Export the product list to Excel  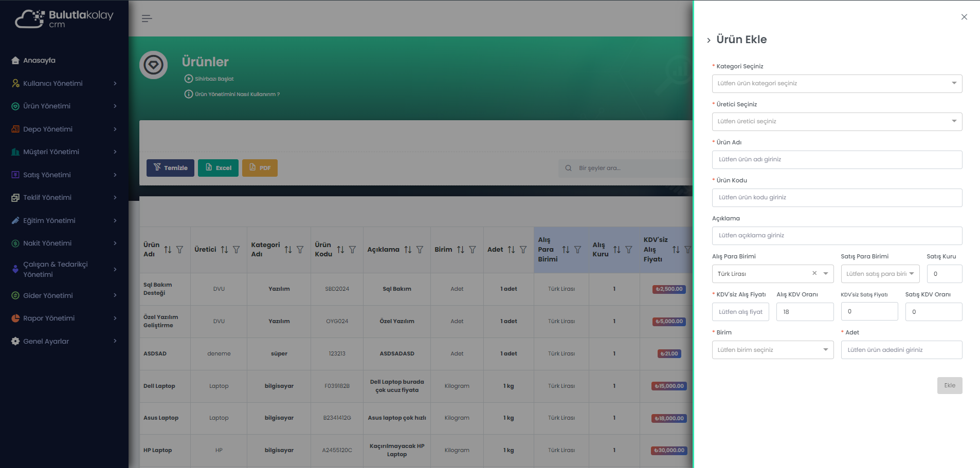pyautogui.click(x=218, y=167)
